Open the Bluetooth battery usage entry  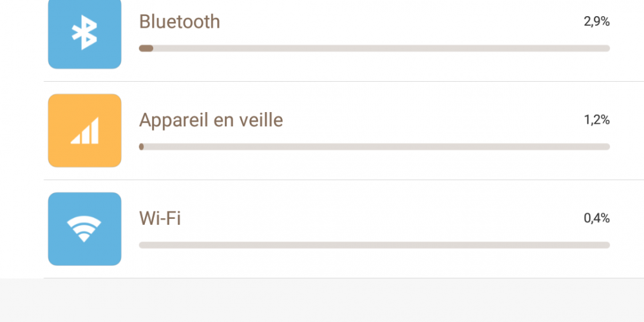(x=344, y=39)
